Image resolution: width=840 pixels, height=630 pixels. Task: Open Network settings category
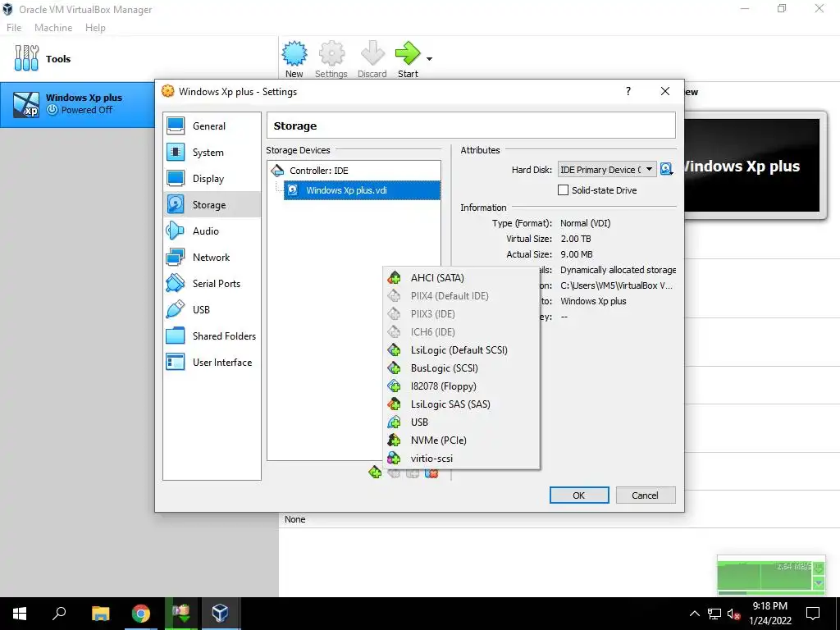click(x=212, y=257)
